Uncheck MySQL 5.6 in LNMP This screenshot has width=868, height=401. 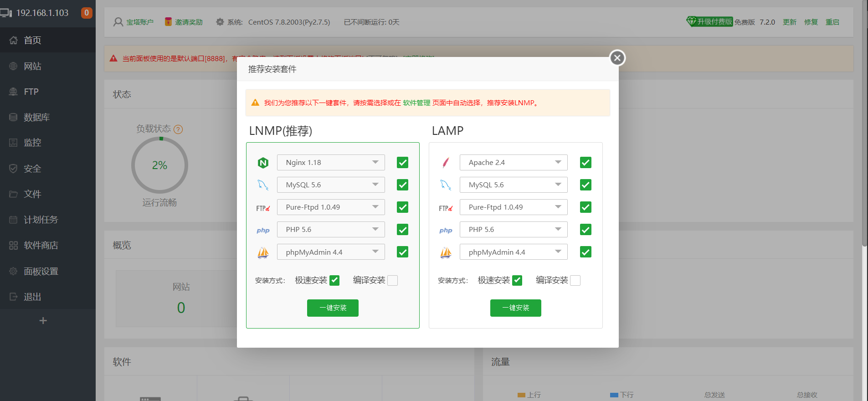tap(402, 185)
